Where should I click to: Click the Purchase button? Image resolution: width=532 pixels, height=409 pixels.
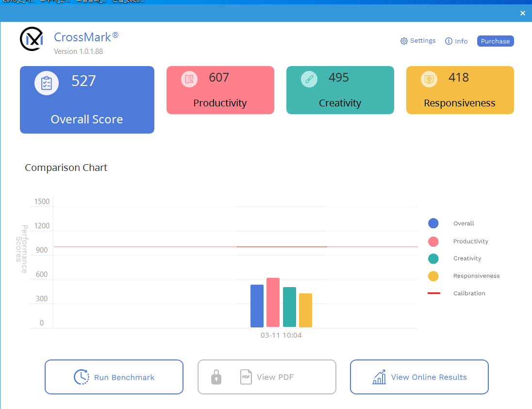(495, 41)
